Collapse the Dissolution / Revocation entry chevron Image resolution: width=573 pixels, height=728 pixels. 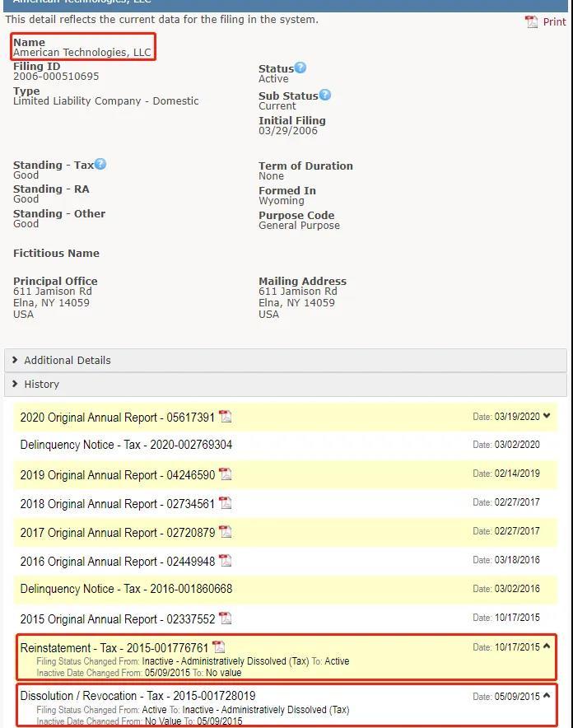click(547, 695)
